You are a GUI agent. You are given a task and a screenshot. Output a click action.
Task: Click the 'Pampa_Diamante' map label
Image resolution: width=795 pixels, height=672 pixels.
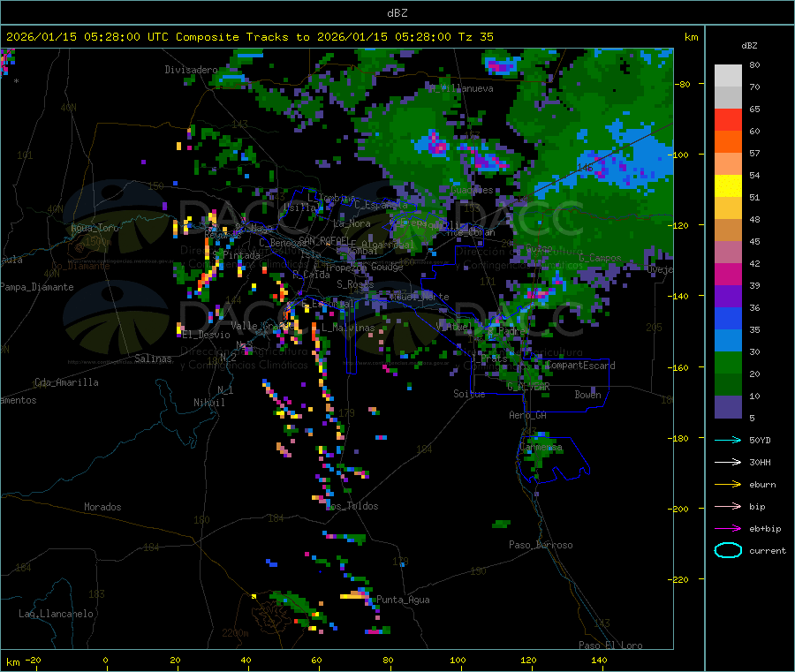(x=37, y=287)
